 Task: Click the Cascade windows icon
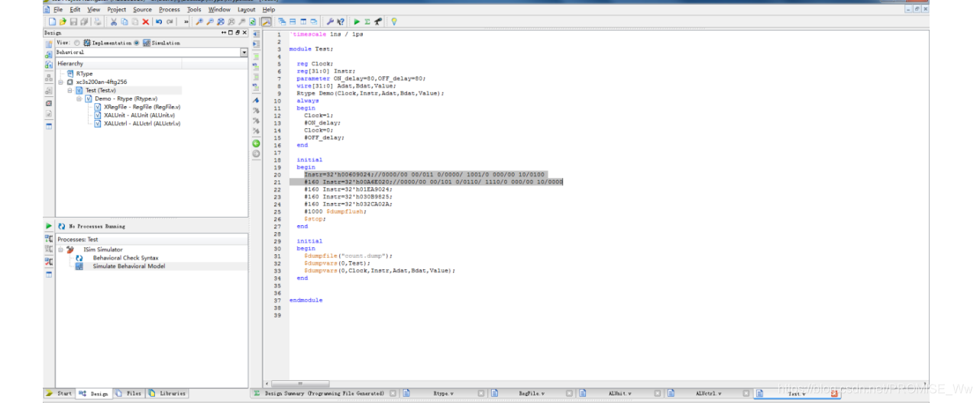(282, 21)
